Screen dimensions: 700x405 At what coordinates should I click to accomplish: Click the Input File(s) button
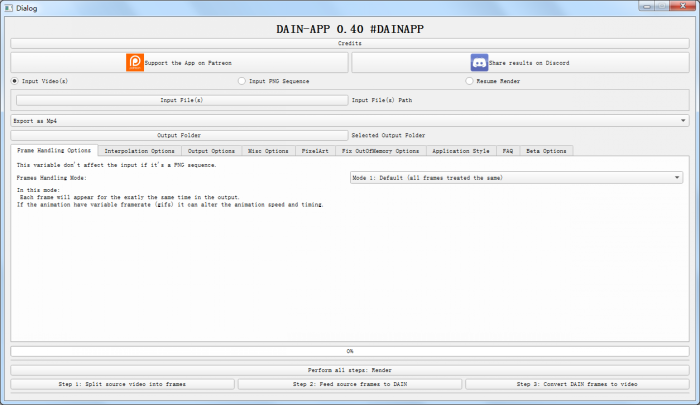pyautogui.click(x=182, y=100)
